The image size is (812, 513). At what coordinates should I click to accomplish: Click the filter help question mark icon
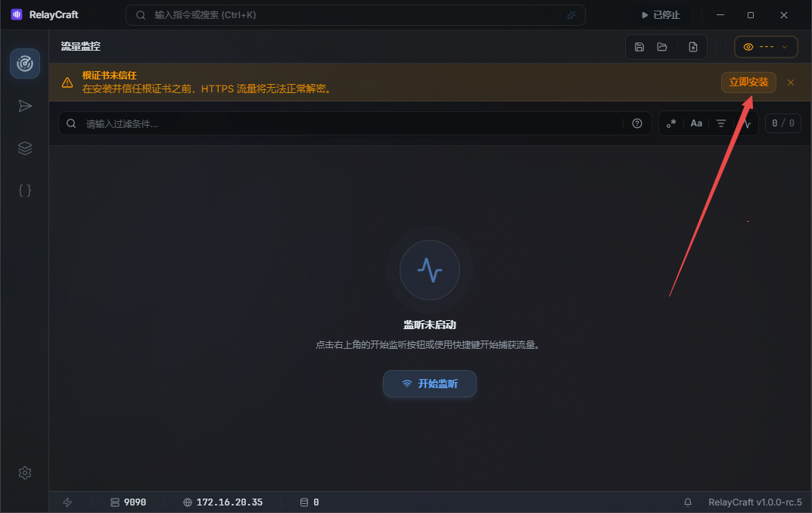coord(637,123)
